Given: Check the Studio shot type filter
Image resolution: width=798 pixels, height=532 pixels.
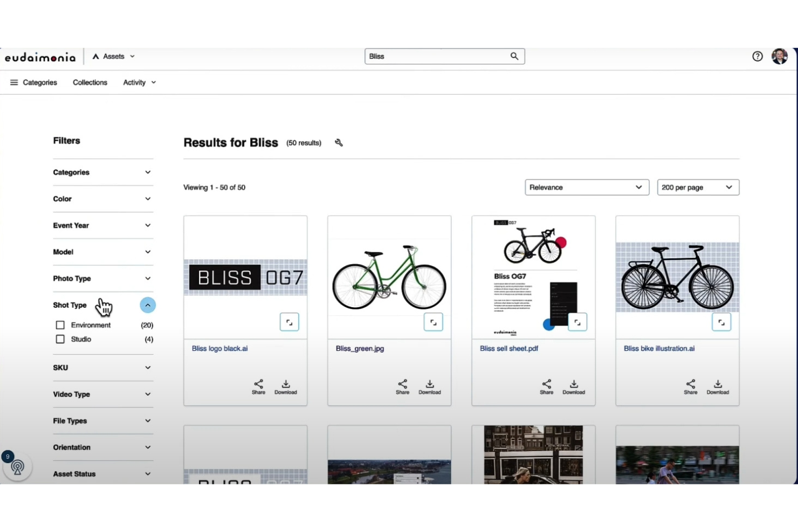Looking at the screenshot, I should (x=60, y=340).
